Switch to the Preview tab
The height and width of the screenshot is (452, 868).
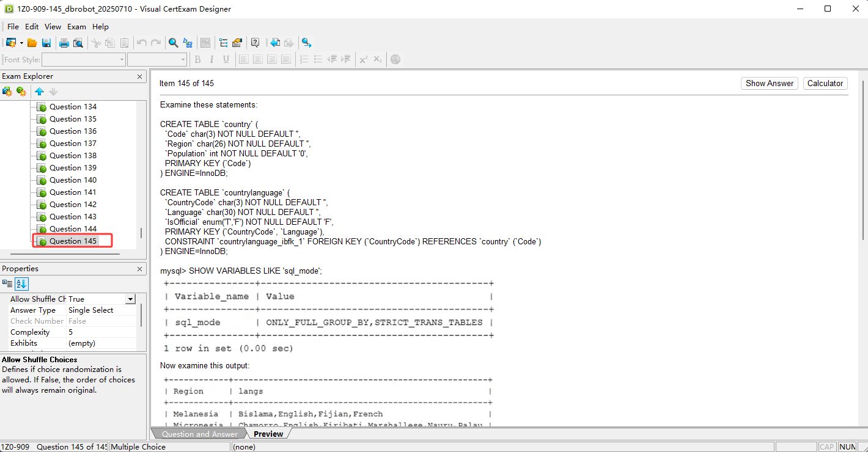pos(268,434)
